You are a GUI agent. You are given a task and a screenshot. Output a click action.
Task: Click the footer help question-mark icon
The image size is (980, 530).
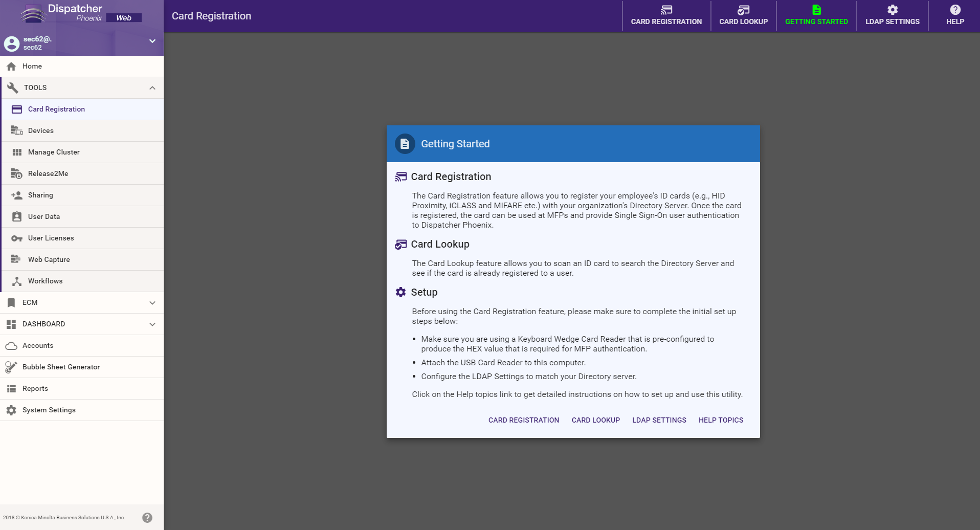point(147,518)
